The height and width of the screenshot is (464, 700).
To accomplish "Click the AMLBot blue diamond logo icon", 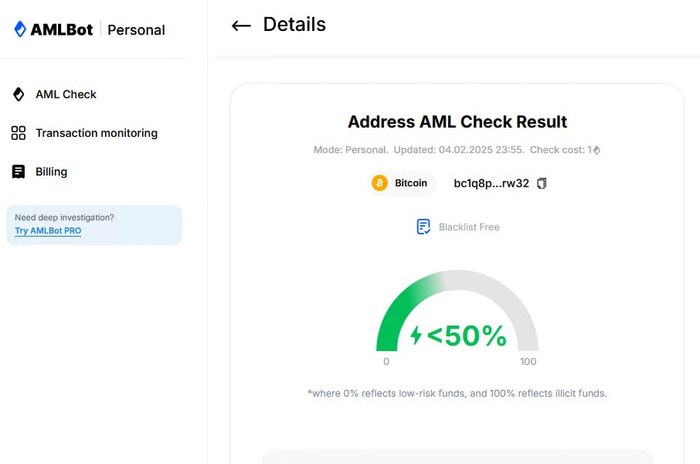I will click(20, 29).
